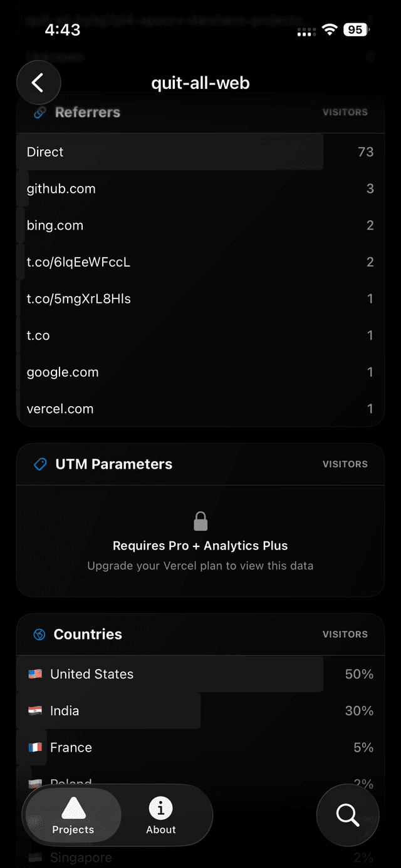Image resolution: width=401 pixels, height=868 pixels.
Task: Open search with the magnifier button
Action: pyautogui.click(x=348, y=815)
